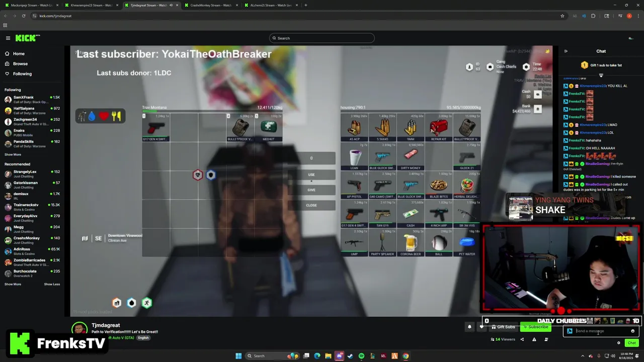Share the stream
The width and height of the screenshot is (644, 362).
pyautogui.click(x=522, y=339)
